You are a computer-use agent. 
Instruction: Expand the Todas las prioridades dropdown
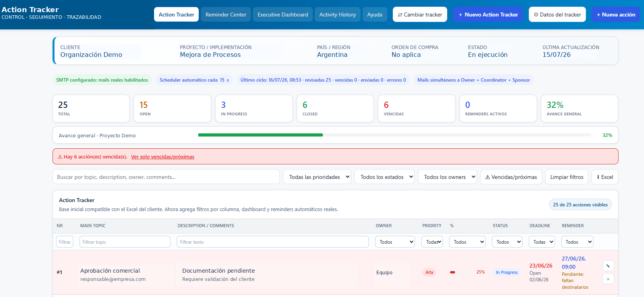[x=317, y=177]
